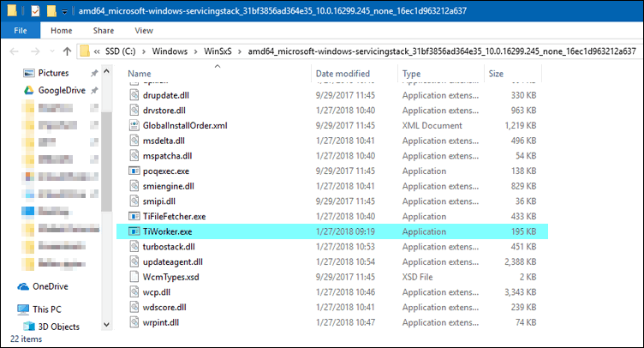Sort files by the Size column
The height and width of the screenshot is (348, 644).
(x=496, y=74)
